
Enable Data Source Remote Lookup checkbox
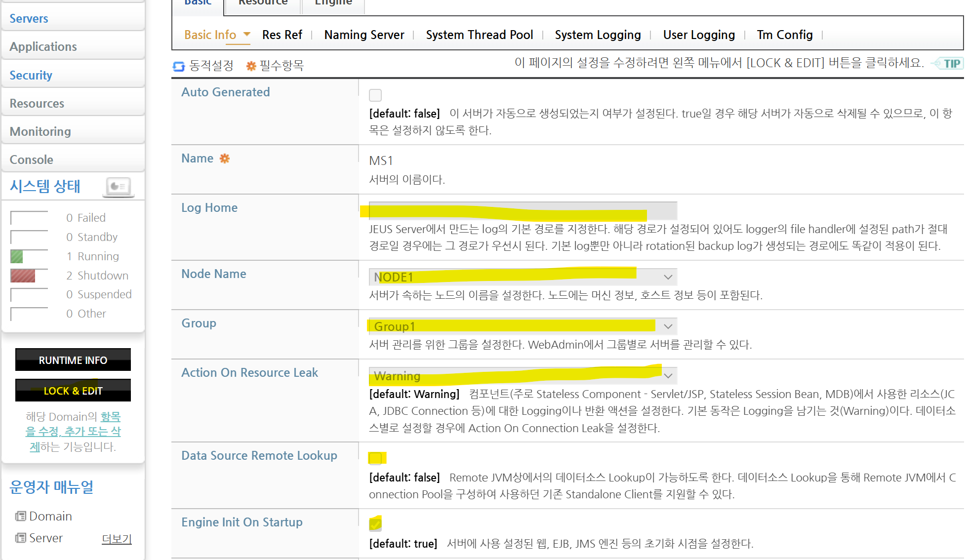point(375,458)
